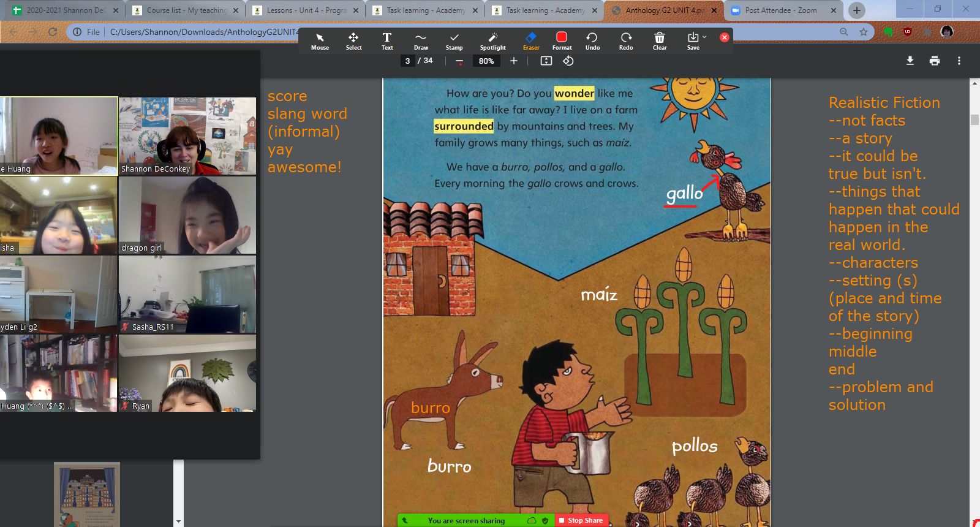The width and height of the screenshot is (980, 527).
Task: Activate the Text annotation tool
Action: click(387, 41)
